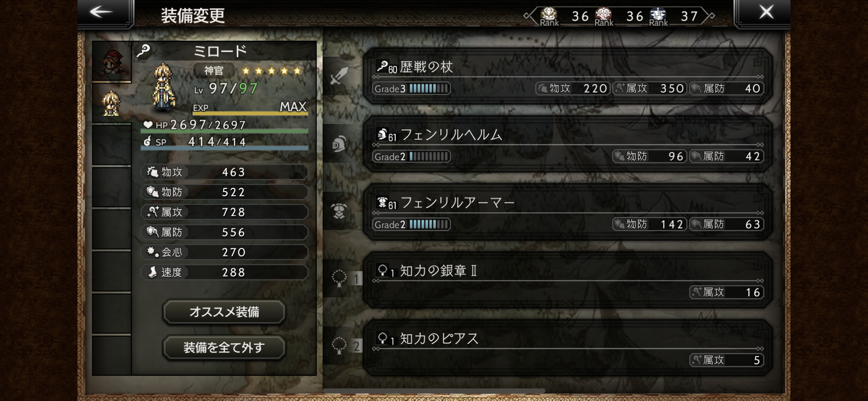Open the フェンリルヘルム equipment entry

coord(567,144)
